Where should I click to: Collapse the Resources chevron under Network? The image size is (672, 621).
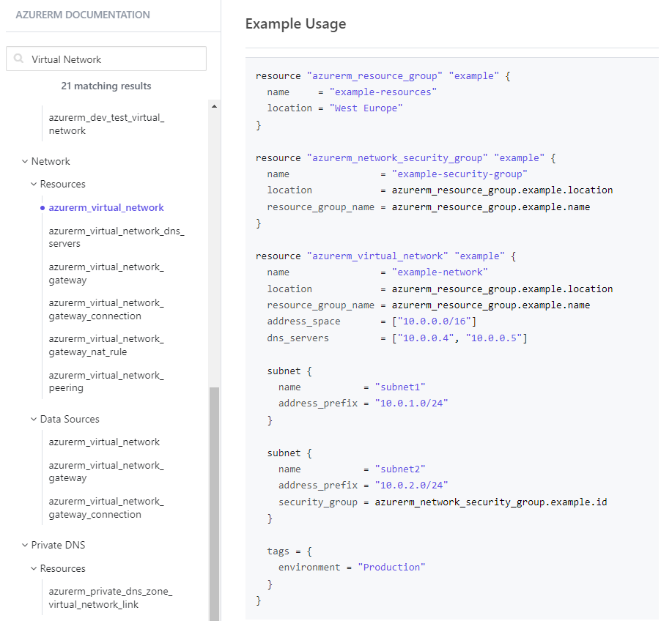(x=34, y=184)
